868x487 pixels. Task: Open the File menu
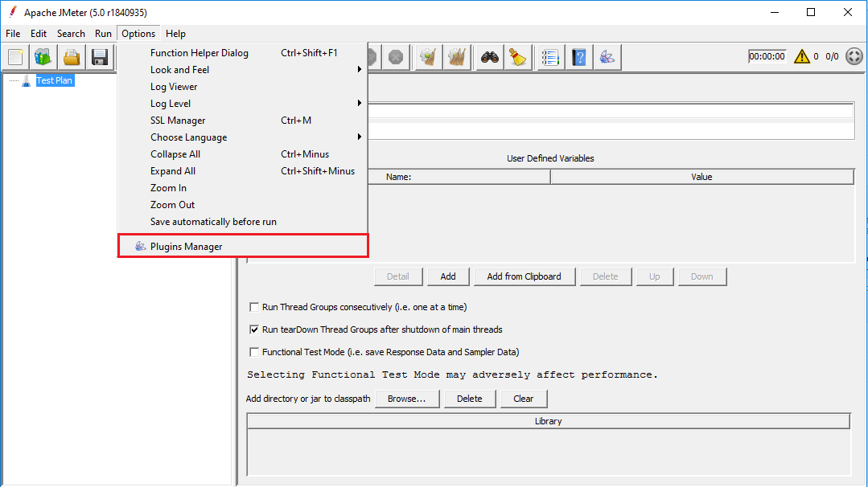(x=13, y=34)
